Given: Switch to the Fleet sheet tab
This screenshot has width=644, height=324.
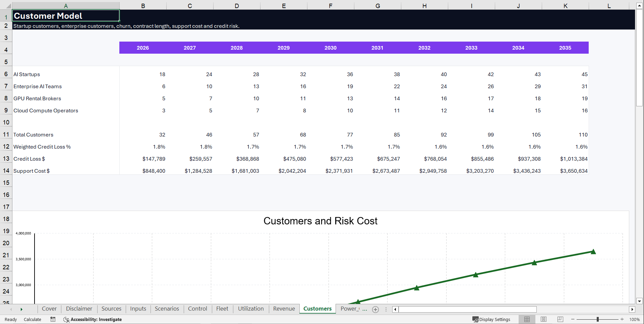Looking at the screenshot, I should [222, 309].
